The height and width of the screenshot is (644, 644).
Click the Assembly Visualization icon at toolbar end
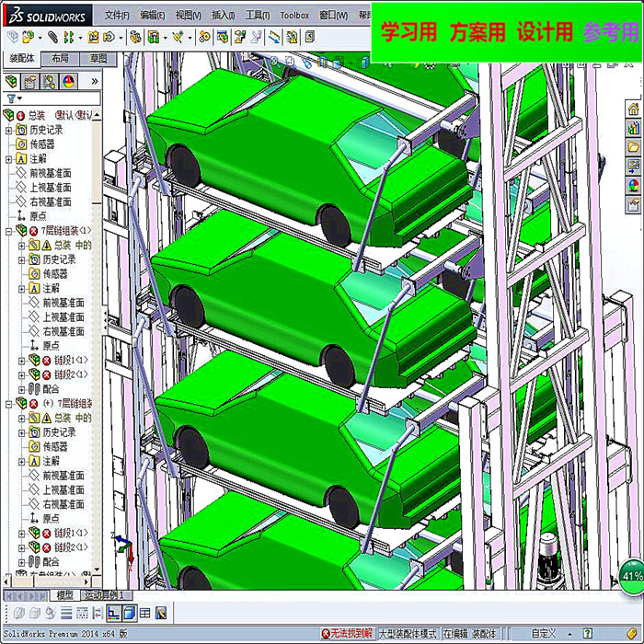pyautogui.click(x=310, y=38)
